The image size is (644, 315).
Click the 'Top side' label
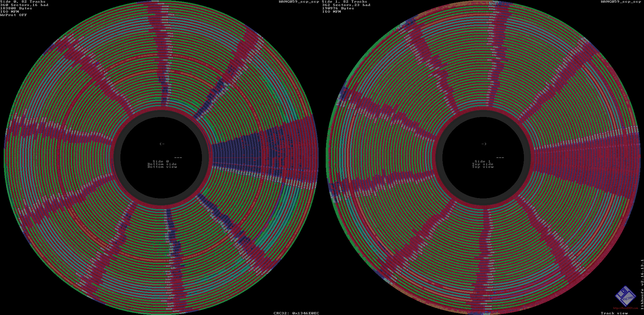pos(483,164)
